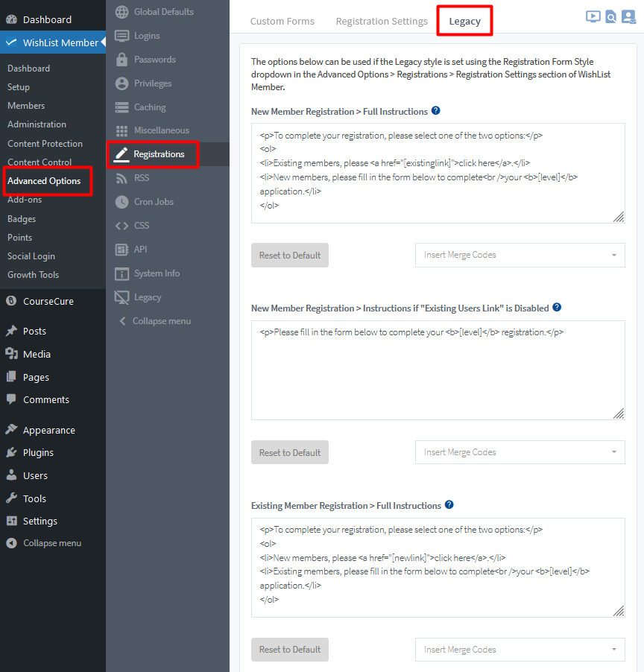Click help icon beside Existing Users Link Disabled heading
This screenshot has width=644, height=672.
click(557, 307)
